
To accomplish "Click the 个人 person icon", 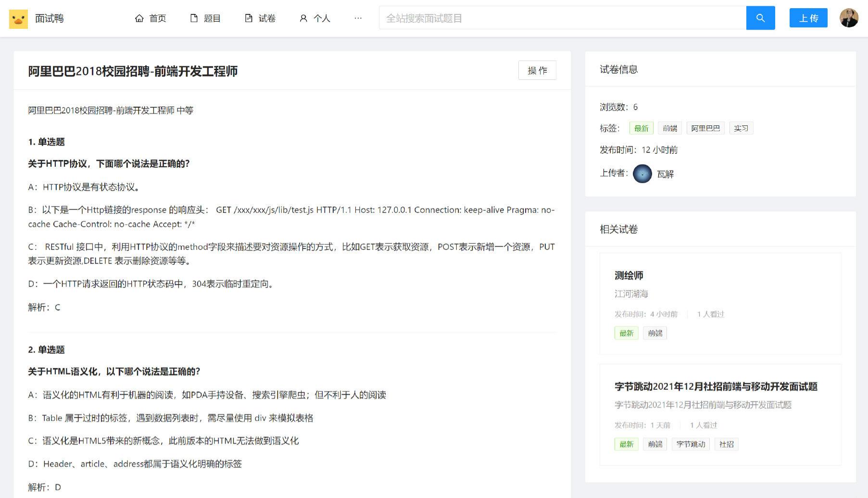I will pyautogui.click(x=303, y=18).
